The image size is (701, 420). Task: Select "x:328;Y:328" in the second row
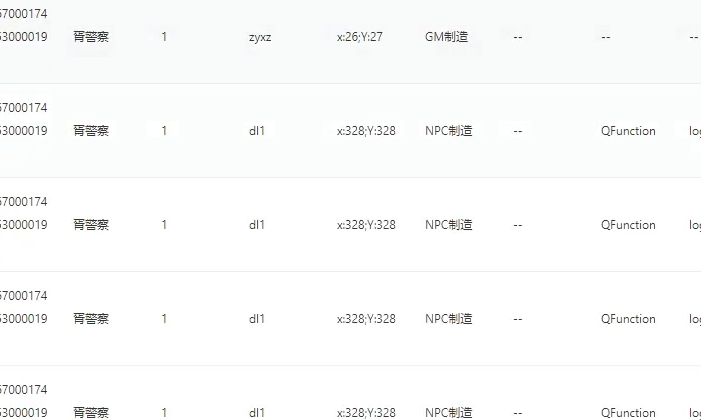(366, 131)
